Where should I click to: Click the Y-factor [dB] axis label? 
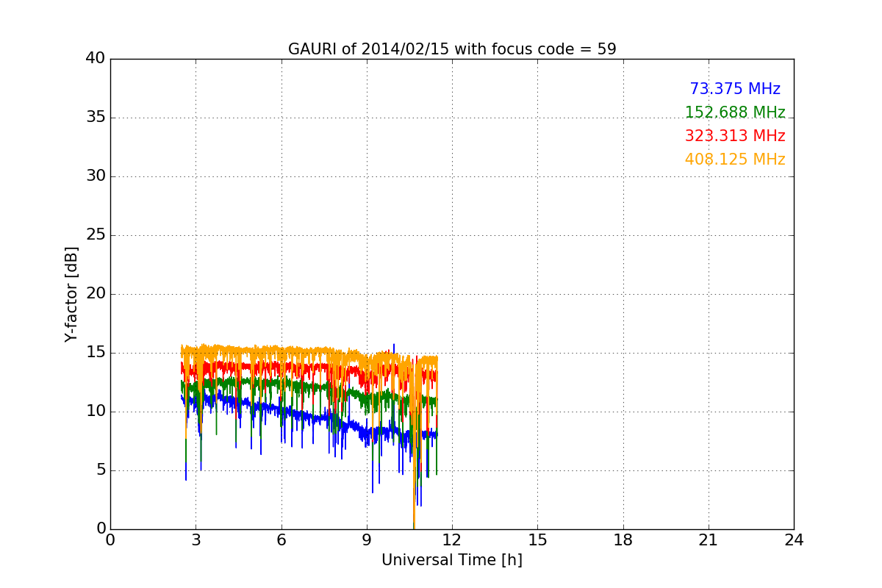click(71, 294)
